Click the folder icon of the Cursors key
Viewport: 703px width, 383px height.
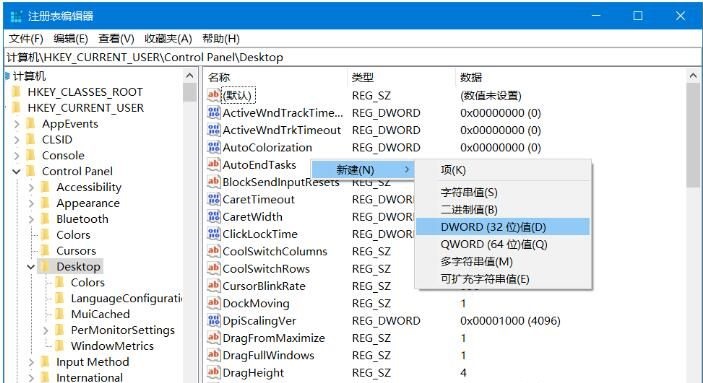click(x=45, y=251)
